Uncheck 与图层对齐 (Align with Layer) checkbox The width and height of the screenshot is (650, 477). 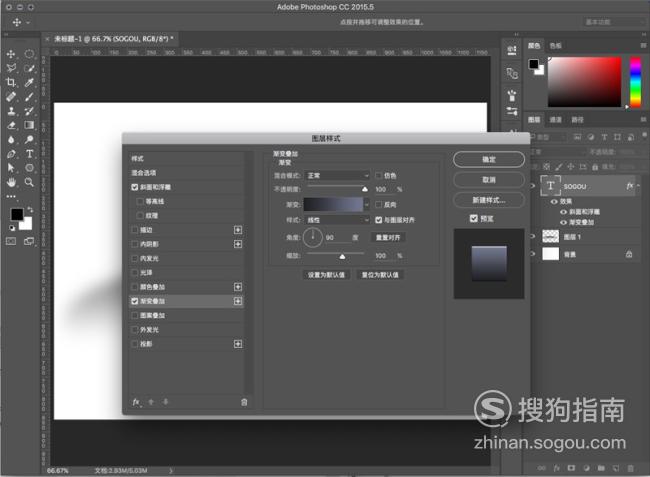378,220
